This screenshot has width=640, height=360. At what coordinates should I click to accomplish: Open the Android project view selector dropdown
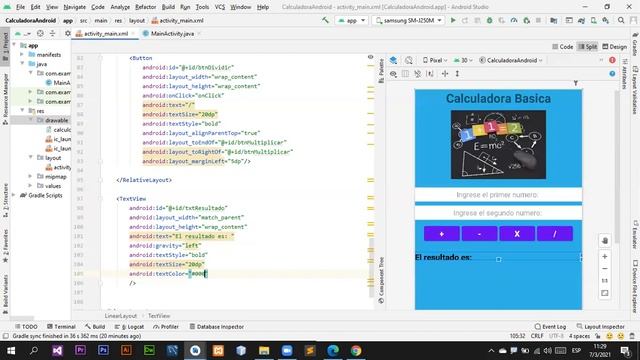23,33
